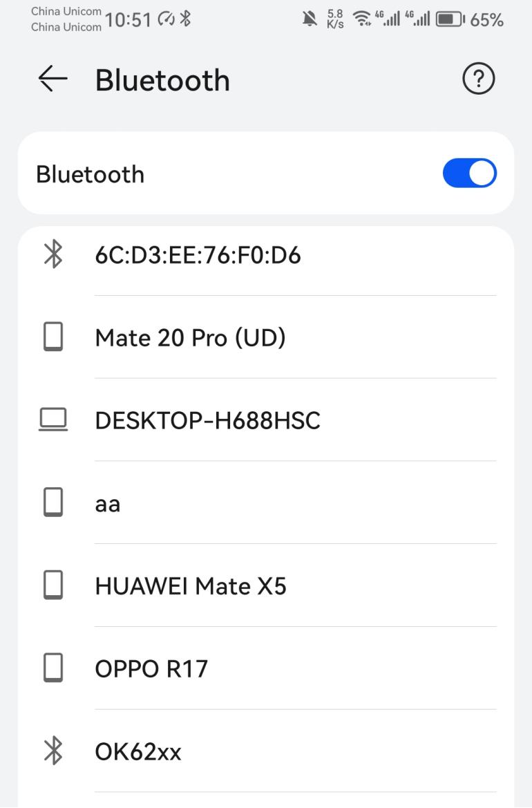This screenshot has width=532, height=808.
Task: Tap phone icon next to HUAWEI Mate X5
Action: (x=53, y=585)
